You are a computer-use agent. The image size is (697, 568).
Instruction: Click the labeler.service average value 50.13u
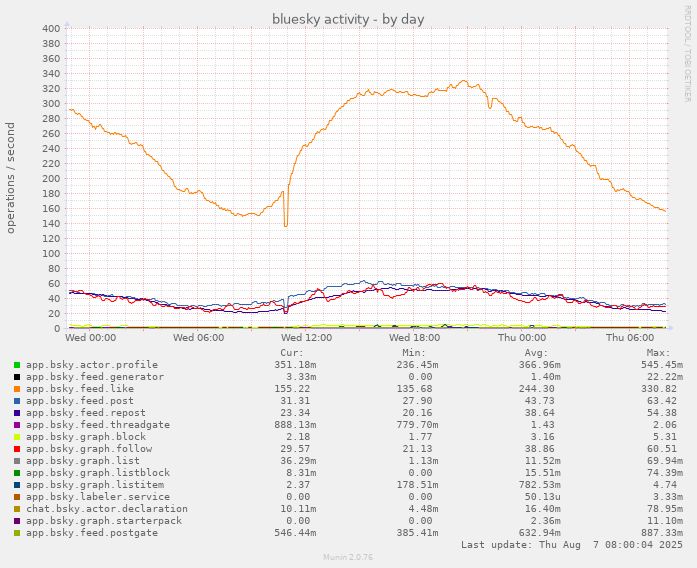(543, 497)
